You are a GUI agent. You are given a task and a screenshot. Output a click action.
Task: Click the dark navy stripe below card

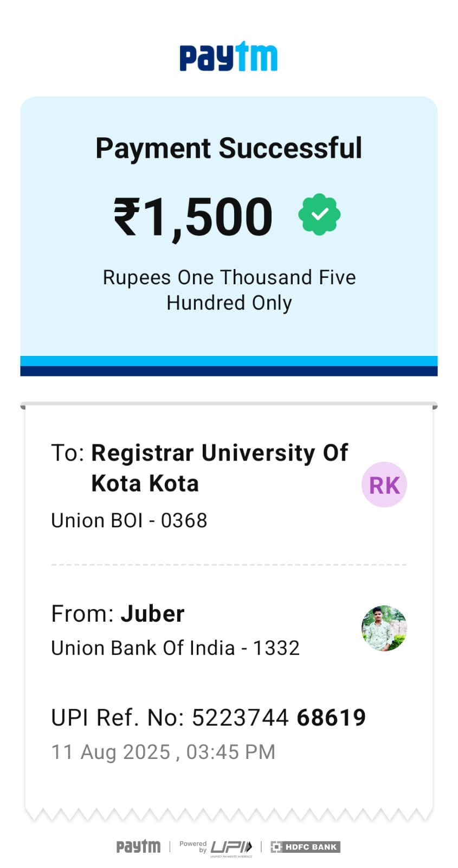pyautogui.click(x=229, y=371)
